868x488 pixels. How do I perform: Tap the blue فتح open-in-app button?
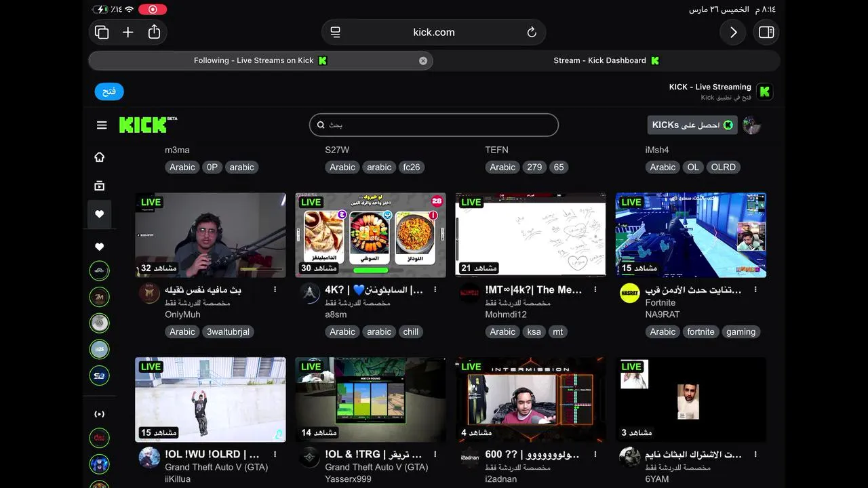click(x=109, y=91)
